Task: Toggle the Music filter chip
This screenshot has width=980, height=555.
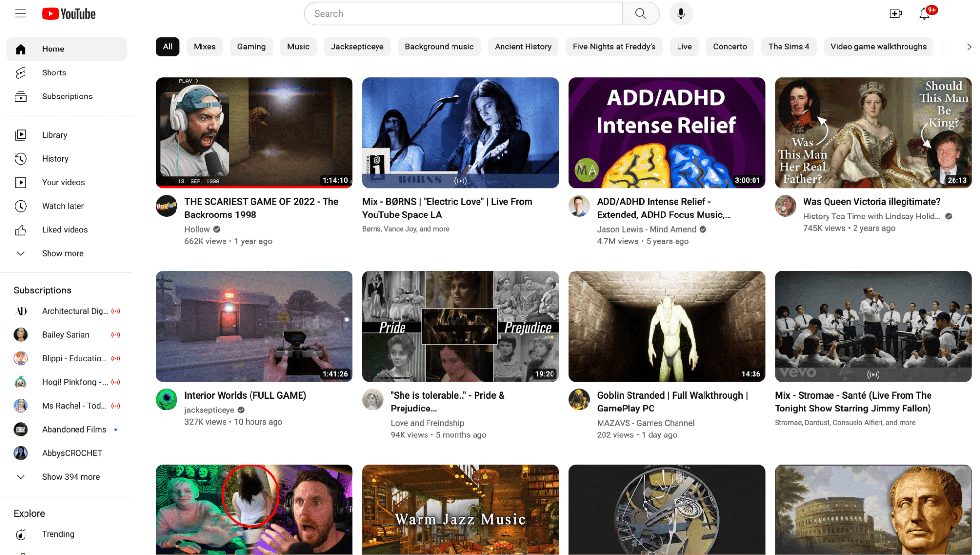Action: (298, 47)
